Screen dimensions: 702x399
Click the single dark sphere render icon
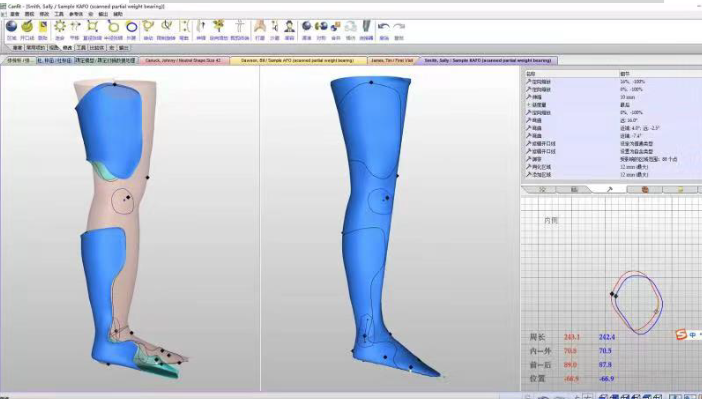pyautogui.click(x=307, y=27)
